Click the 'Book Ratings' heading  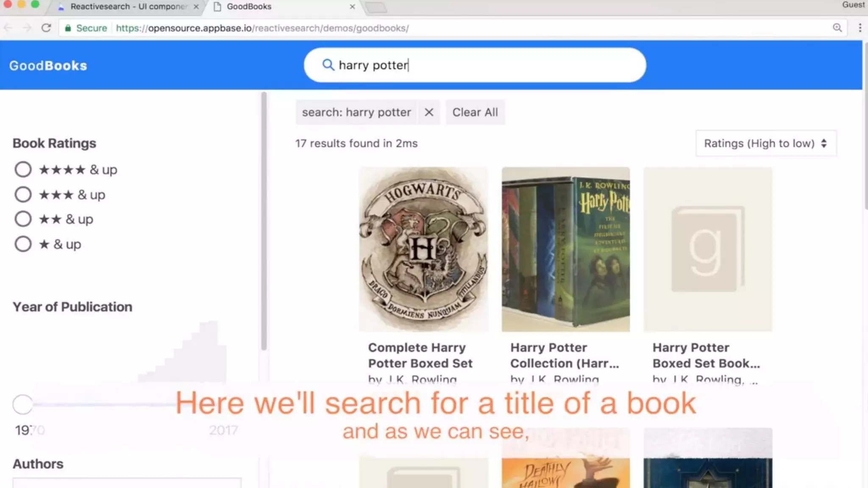click(x=54, y=143)
